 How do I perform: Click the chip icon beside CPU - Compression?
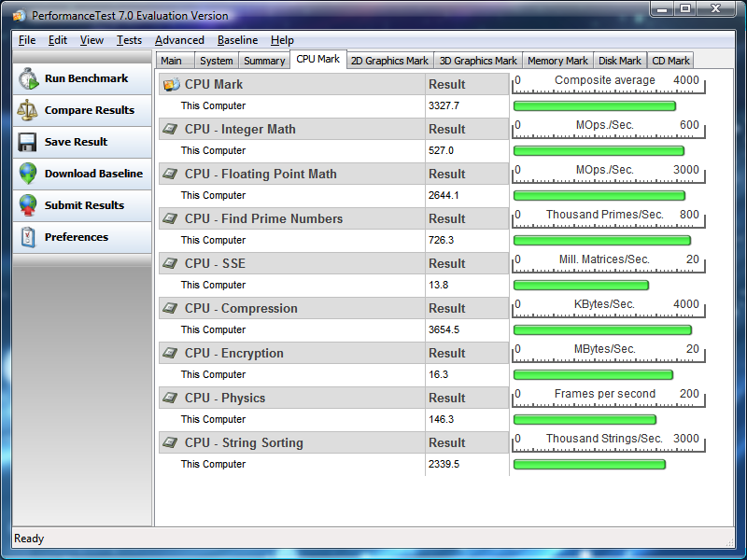click(x=170, y=308)
